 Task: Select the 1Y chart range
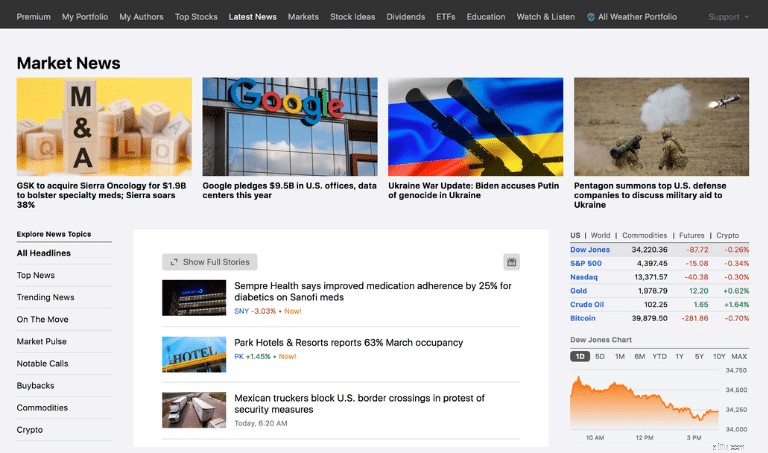coord(679,357)
